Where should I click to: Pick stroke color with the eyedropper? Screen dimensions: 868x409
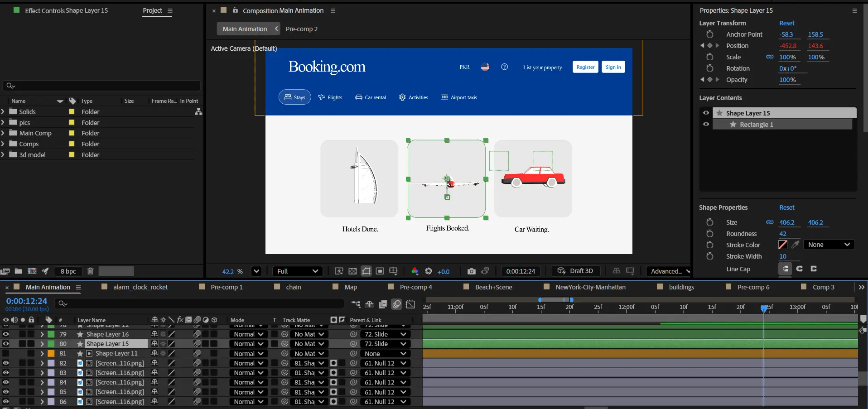point(795,245)
